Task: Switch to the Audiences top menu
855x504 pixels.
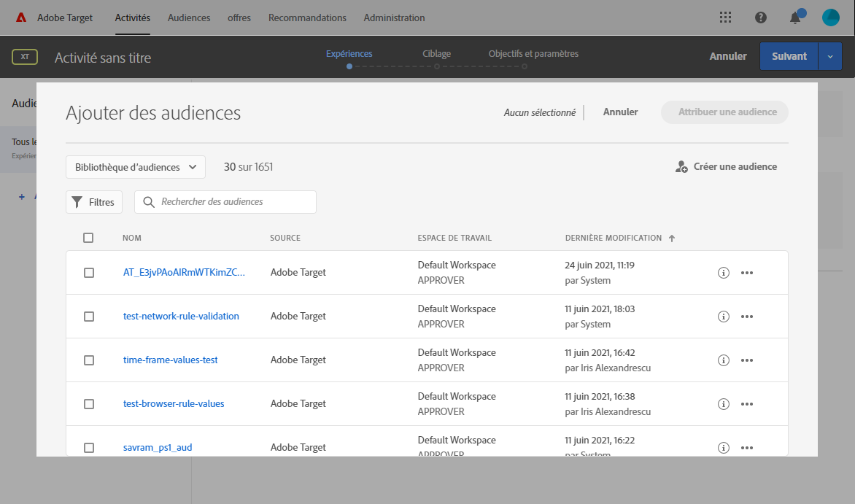Action: pos(189,18)
